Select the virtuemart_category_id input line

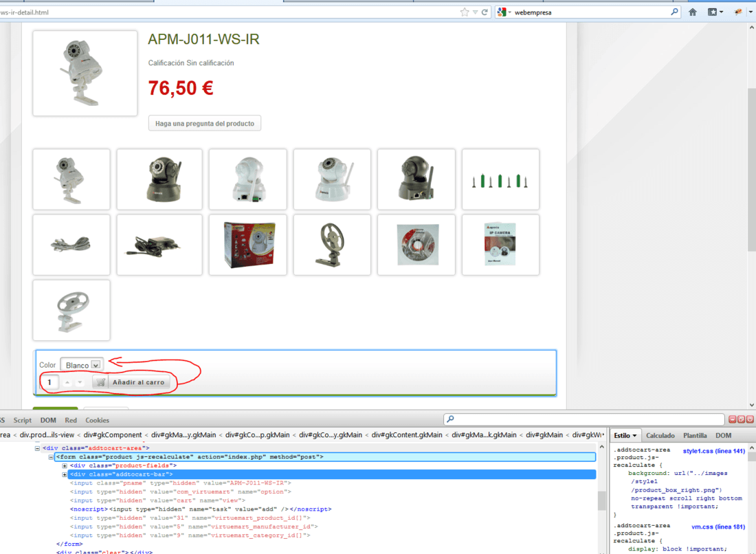coord(190,535)
